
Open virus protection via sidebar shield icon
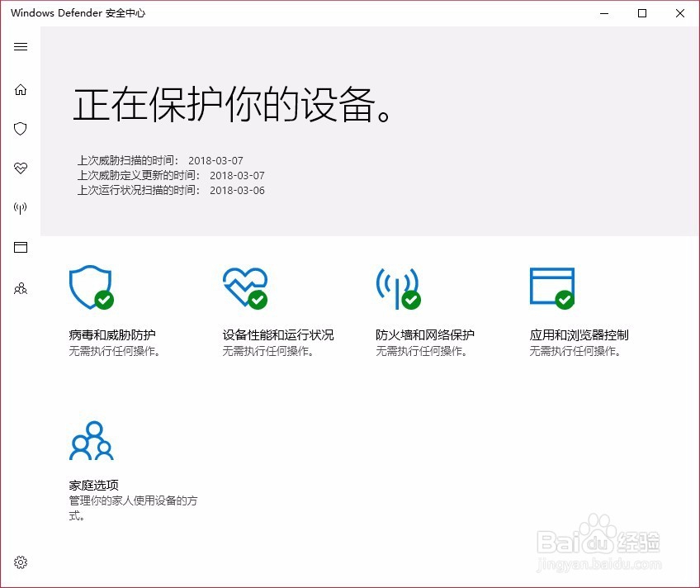[x=21, y=129]
